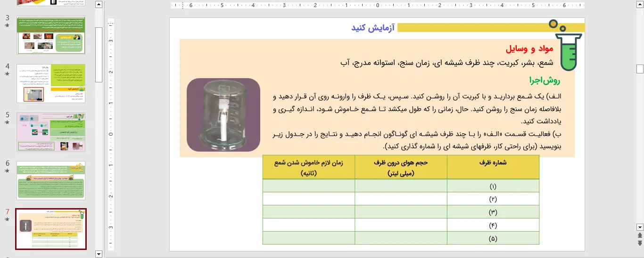Click the table cell '(۳)'
The height and width of the screenshot is (258, 644).
[493, 212]
